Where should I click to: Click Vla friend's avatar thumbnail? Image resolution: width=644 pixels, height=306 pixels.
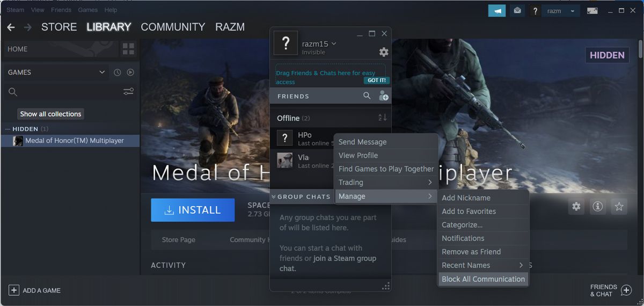click(285, 160)
